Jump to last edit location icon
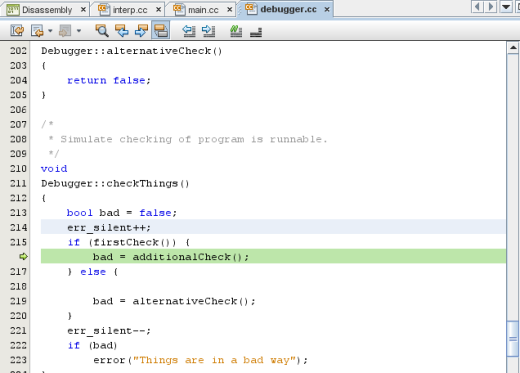Image resolution: width=520 pixels, height=373 pixels. click(17, 31)
